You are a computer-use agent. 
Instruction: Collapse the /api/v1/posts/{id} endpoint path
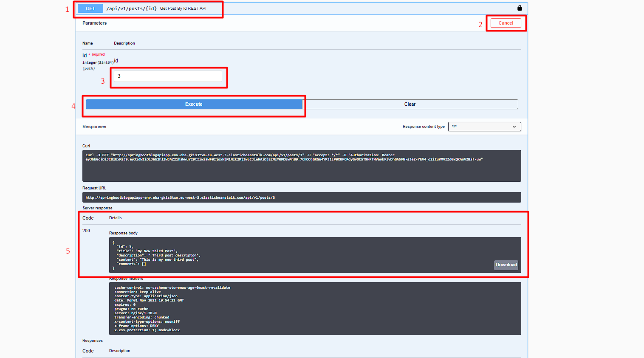[131, 8]
